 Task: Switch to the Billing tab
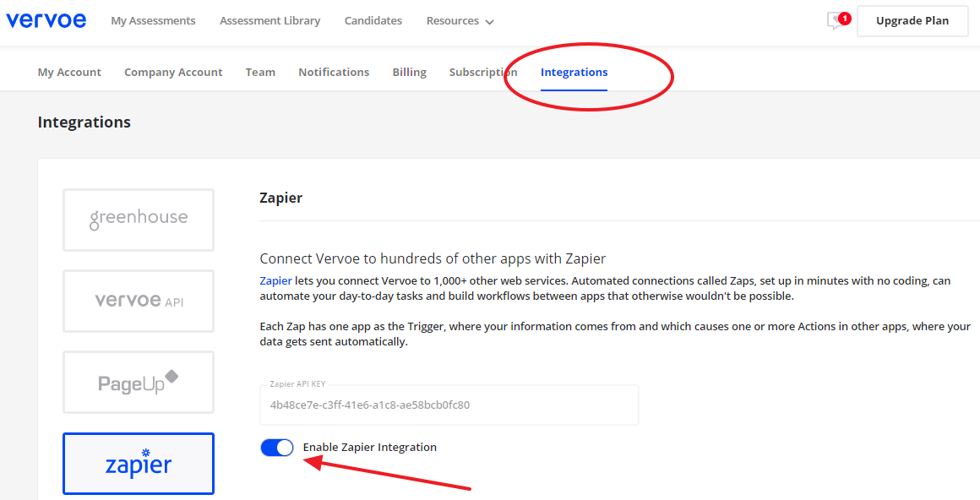pos(409,73)
